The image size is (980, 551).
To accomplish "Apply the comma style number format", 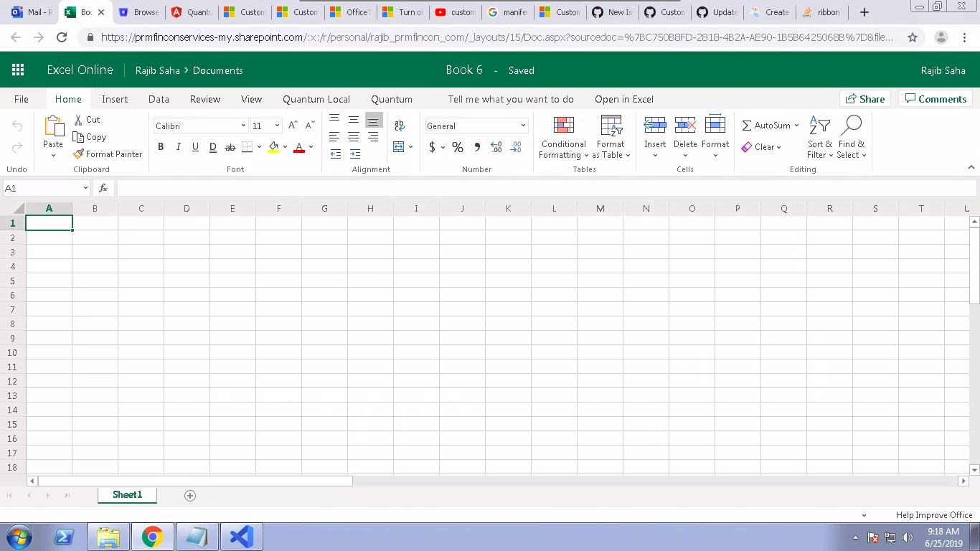I will coord(477,147).
